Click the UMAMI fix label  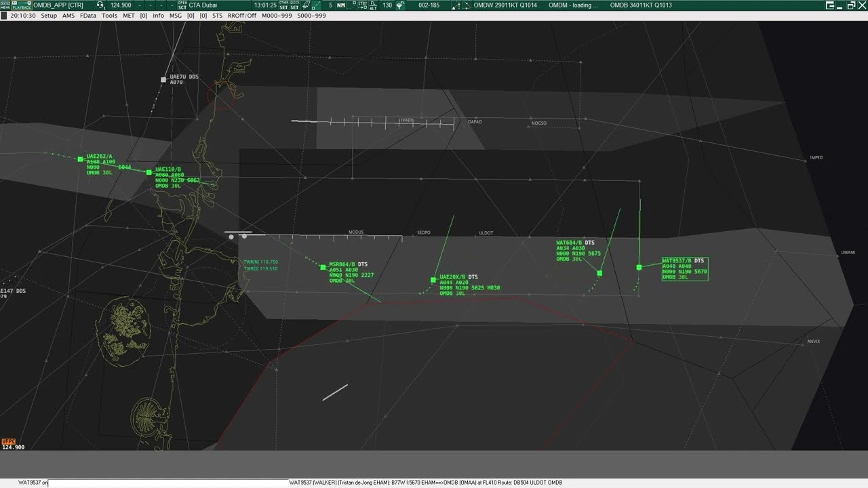848,253
